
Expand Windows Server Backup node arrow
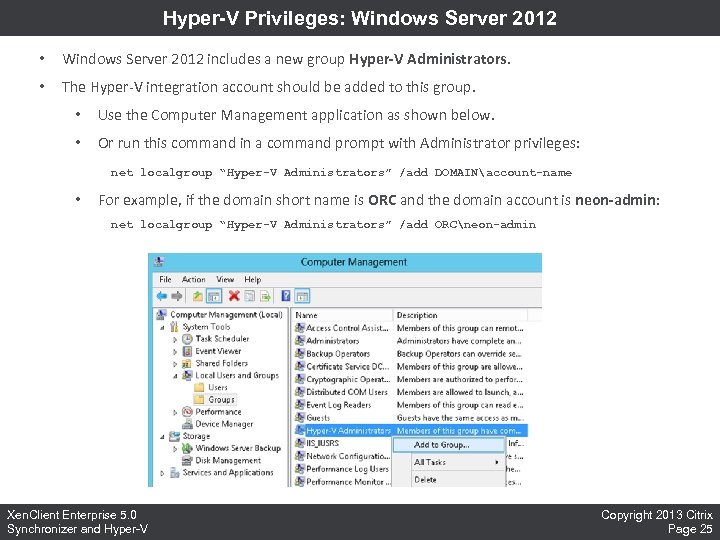(174, 449)
